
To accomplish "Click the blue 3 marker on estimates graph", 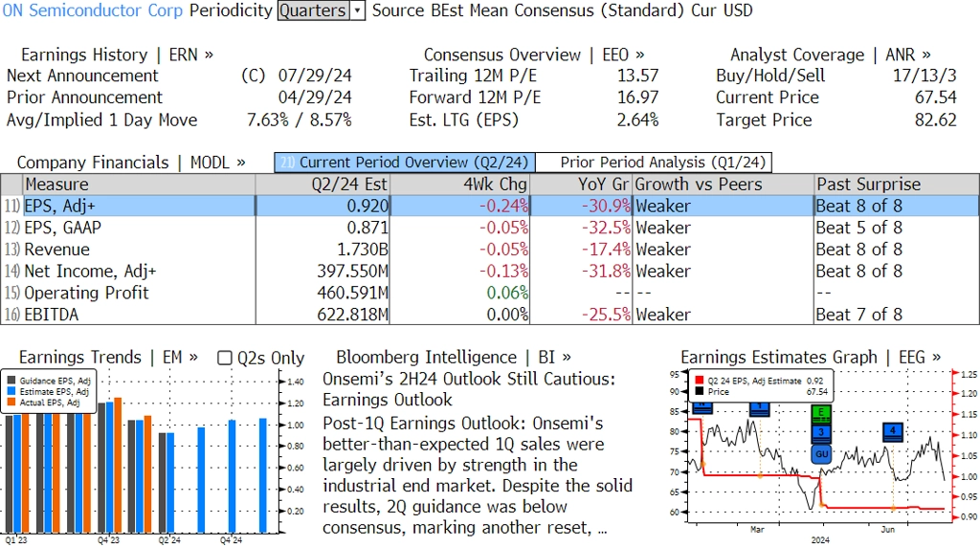I will 821,432.
